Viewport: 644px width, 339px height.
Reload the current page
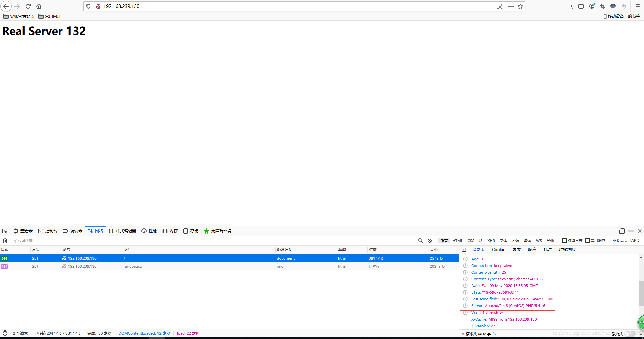(x=28, y=6)
